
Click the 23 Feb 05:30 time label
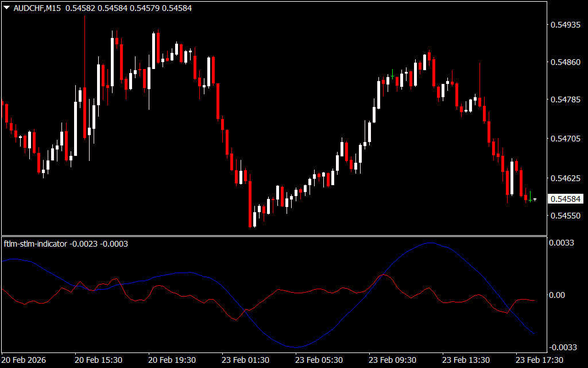pos(319,360)
